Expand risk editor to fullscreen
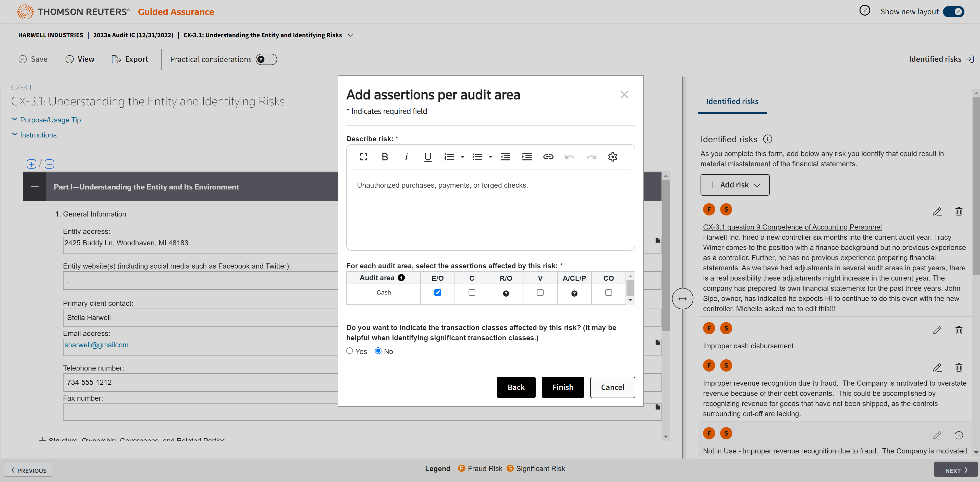980x482 pixels. click(363, 157)
